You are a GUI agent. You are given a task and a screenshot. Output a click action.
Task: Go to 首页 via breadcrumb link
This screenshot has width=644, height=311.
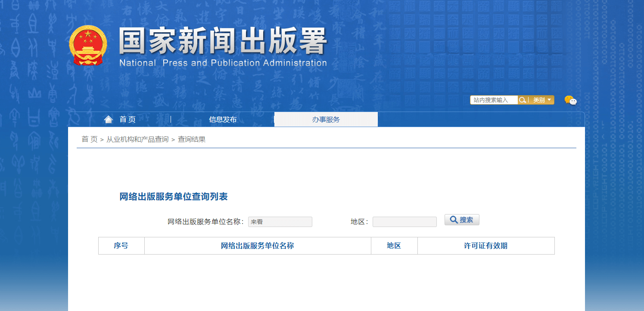click(90, 139)
